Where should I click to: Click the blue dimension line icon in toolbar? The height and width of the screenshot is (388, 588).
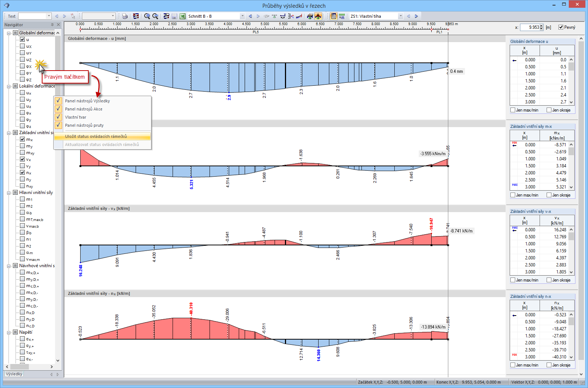(x=283, y=16)
